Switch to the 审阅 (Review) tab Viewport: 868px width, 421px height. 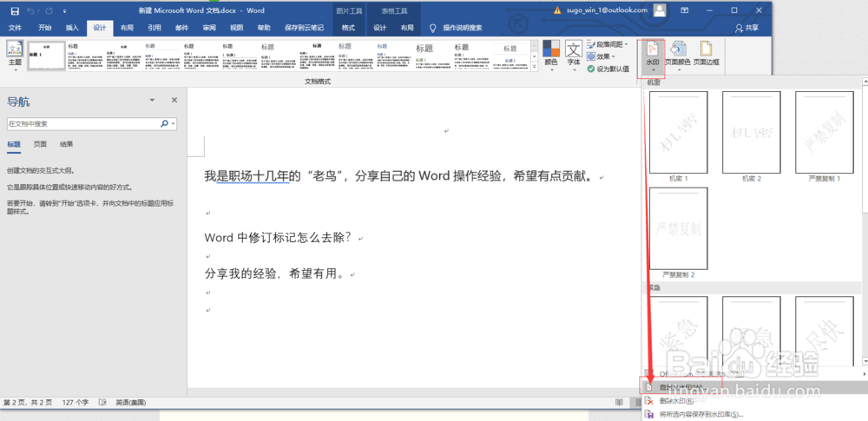[x=209, y=28]
